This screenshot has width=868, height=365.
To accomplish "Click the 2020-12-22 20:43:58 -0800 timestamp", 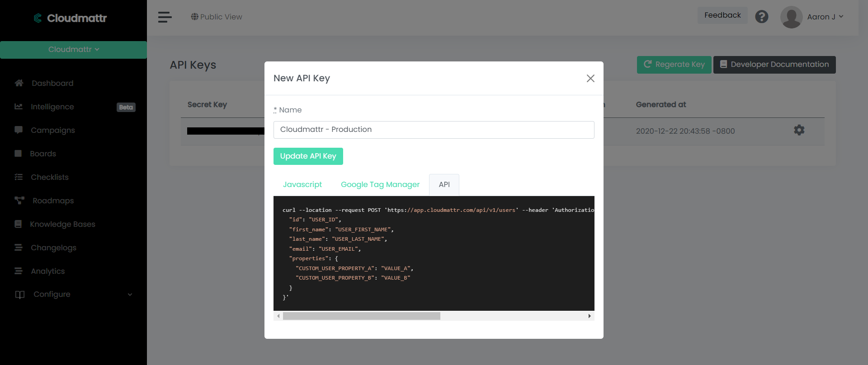I will click(x=685, y=131).
